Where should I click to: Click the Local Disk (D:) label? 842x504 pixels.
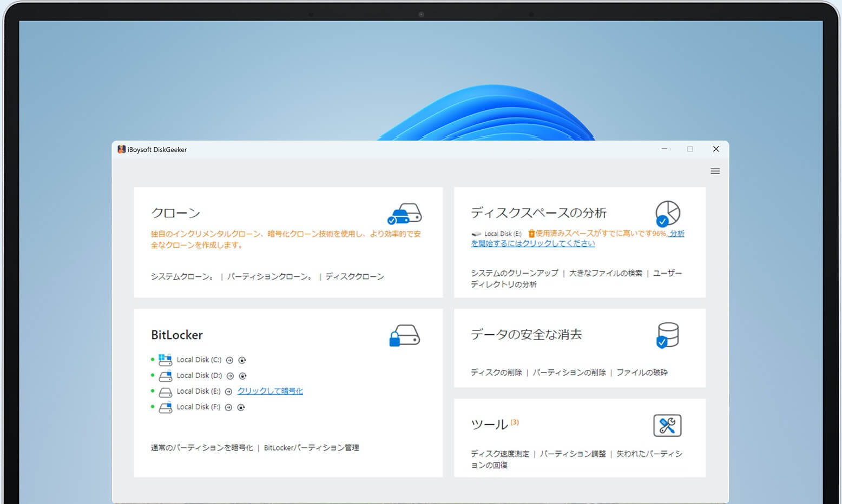(x=199, y=375)
